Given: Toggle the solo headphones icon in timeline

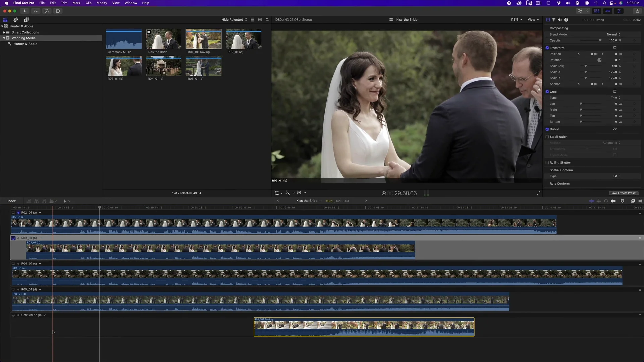Looking at the screenshot, I should [606, 201].
